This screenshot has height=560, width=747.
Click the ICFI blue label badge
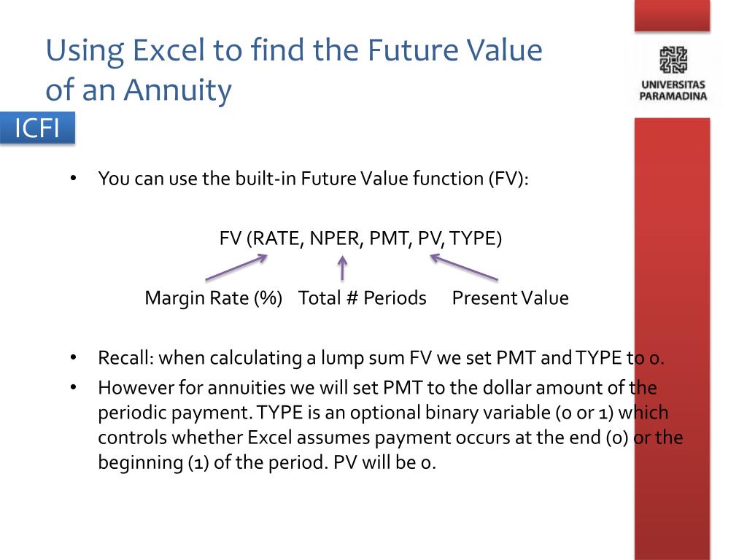click(x=37, y=128)
